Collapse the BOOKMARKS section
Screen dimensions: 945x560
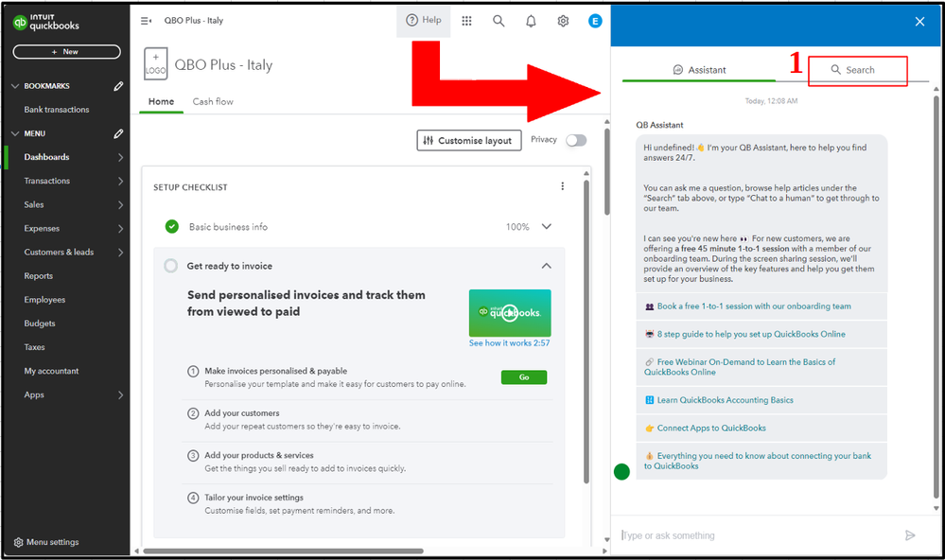pyautogui.click(x=16, y=86)
